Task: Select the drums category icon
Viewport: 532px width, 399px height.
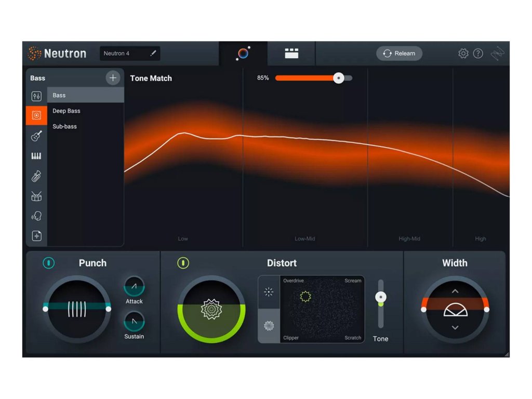Action: pyautogui.click(x=36, y=196)
